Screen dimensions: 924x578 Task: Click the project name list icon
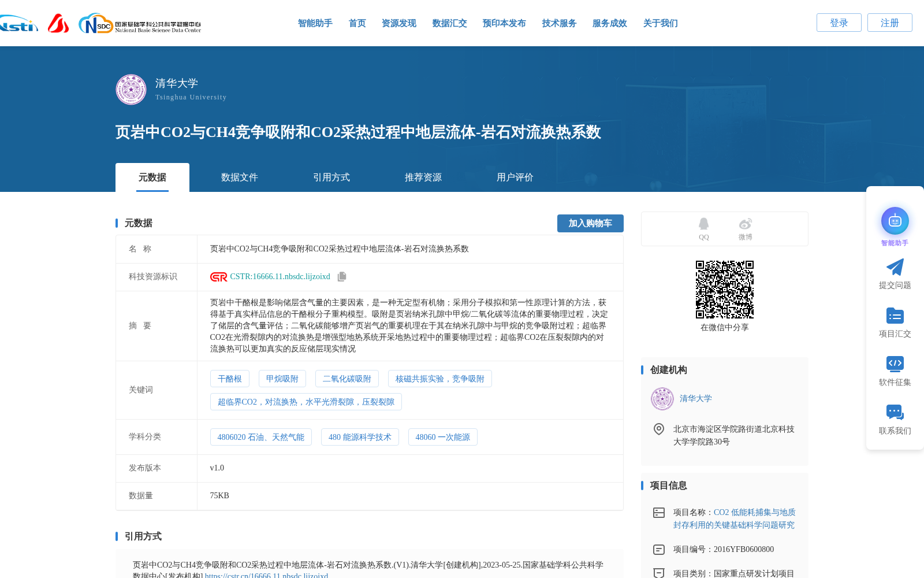click(x=659, y=513)
